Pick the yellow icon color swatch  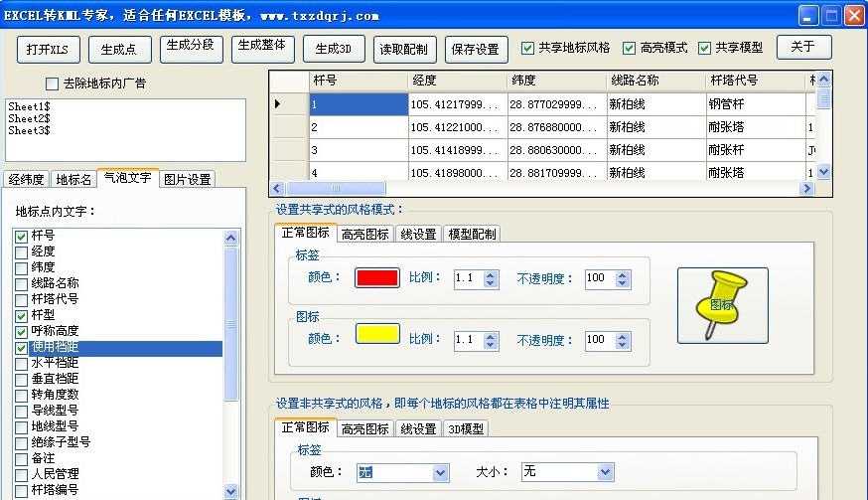pos(377,334)
